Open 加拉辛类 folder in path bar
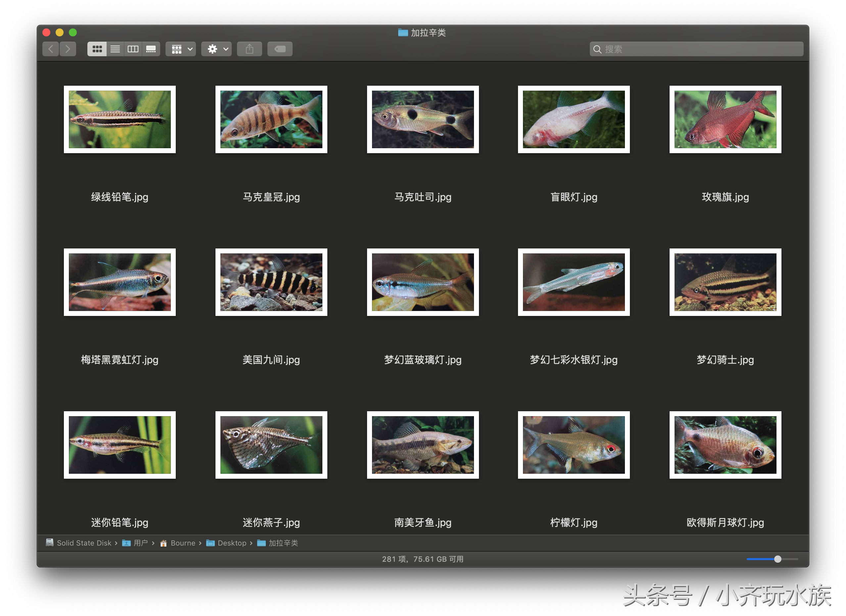 point(277,543)
